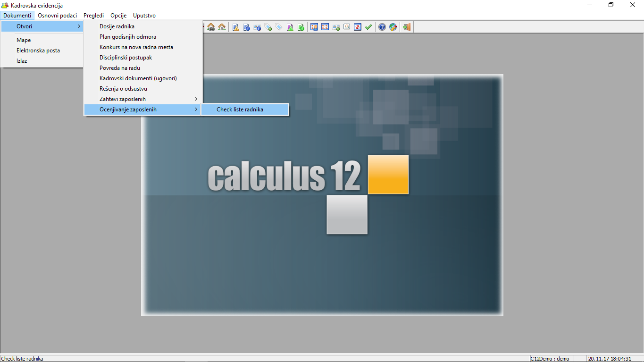
Task: Click the tag with green plus icon
Action: [x=268, y=27]
